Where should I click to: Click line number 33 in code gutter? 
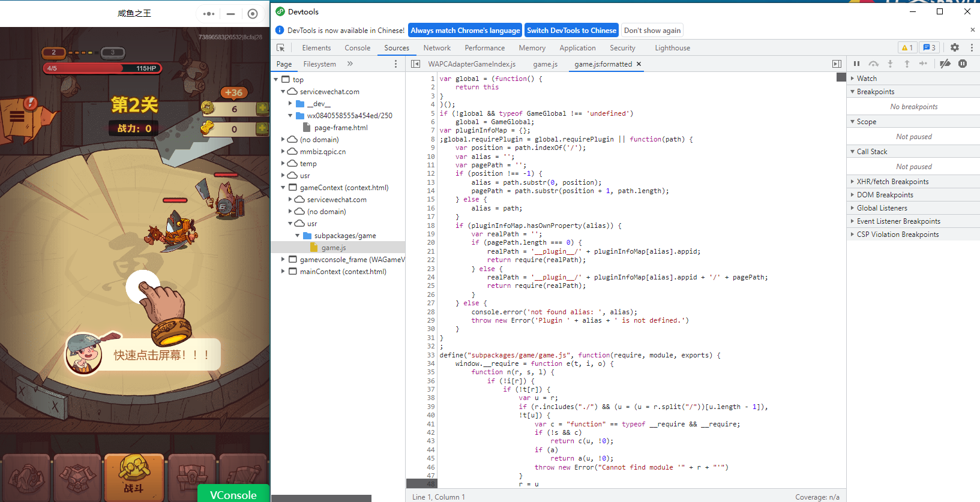pyautogui.click(x=431, y=355)
